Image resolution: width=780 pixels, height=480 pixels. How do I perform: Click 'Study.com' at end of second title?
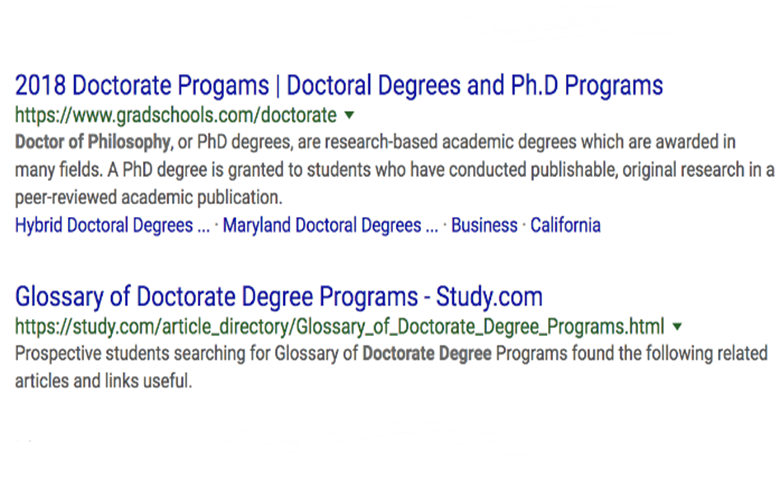pos(489,297)
